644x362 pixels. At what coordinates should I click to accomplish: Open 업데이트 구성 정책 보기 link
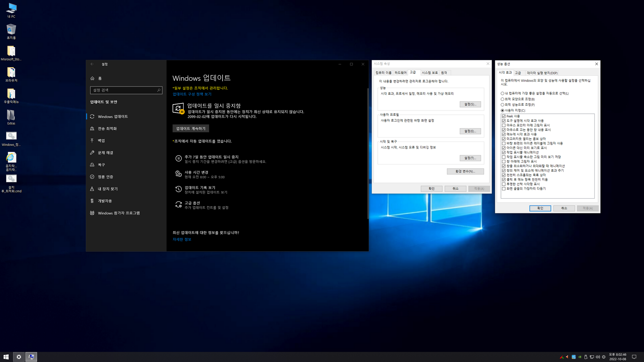[x=192, y=94]
